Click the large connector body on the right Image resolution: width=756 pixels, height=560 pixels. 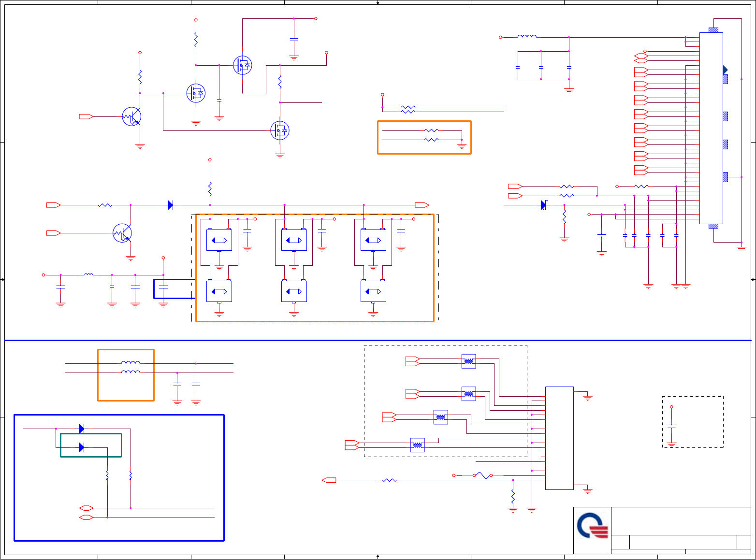point(711,128)
